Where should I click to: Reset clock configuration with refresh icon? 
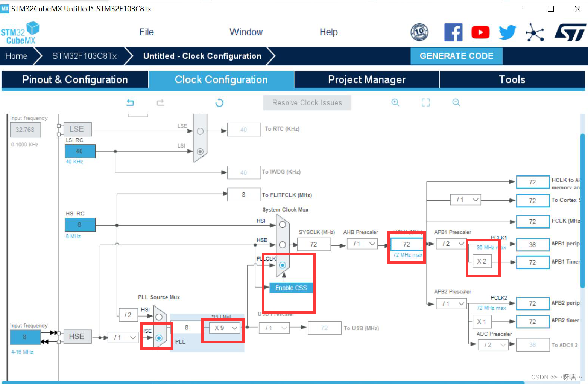coord(219,102)
